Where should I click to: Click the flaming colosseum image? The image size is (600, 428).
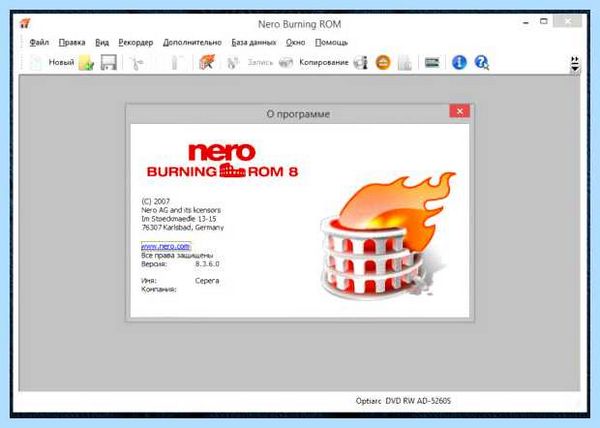387,236
